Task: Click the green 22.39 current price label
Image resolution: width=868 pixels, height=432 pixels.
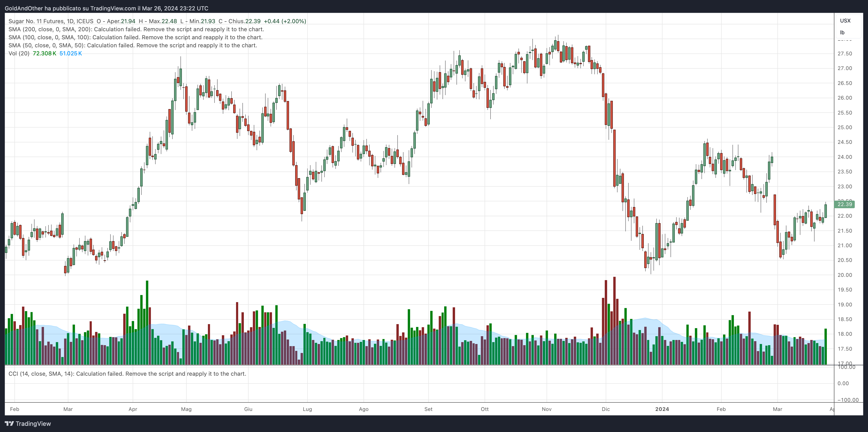Action: [844, 204]
